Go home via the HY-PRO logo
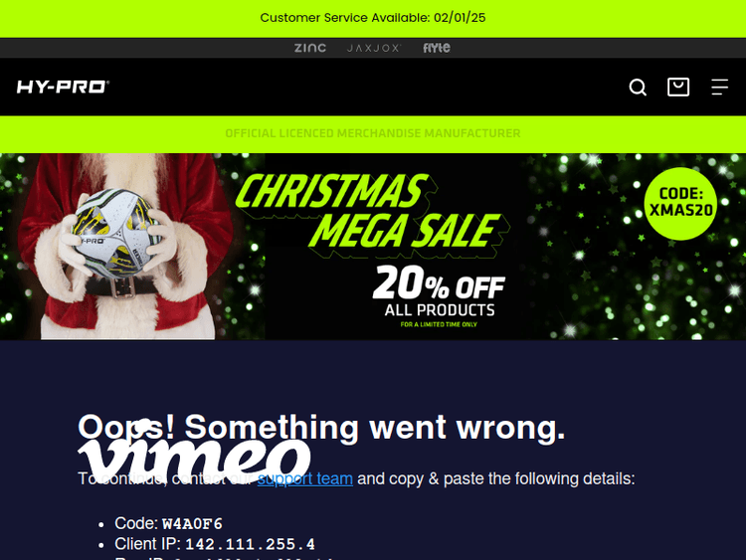The width and height of the screenshot is (746, 560). (x=63, y=88)
